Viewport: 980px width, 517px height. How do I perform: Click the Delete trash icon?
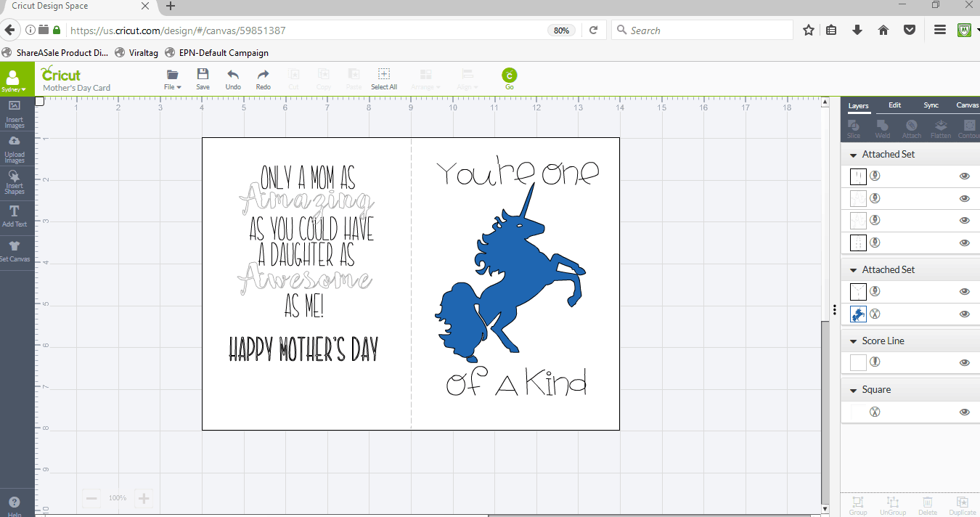click(928, 506)
